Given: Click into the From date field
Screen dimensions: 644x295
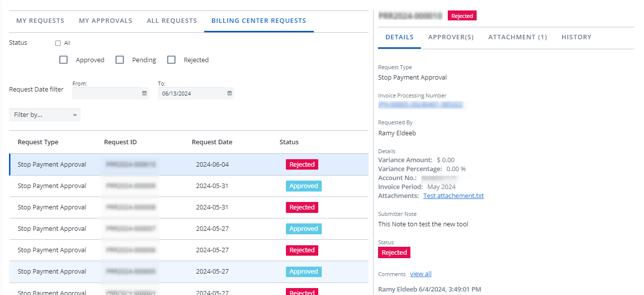Looking at the screenshot, I should [x=106, y=93].
